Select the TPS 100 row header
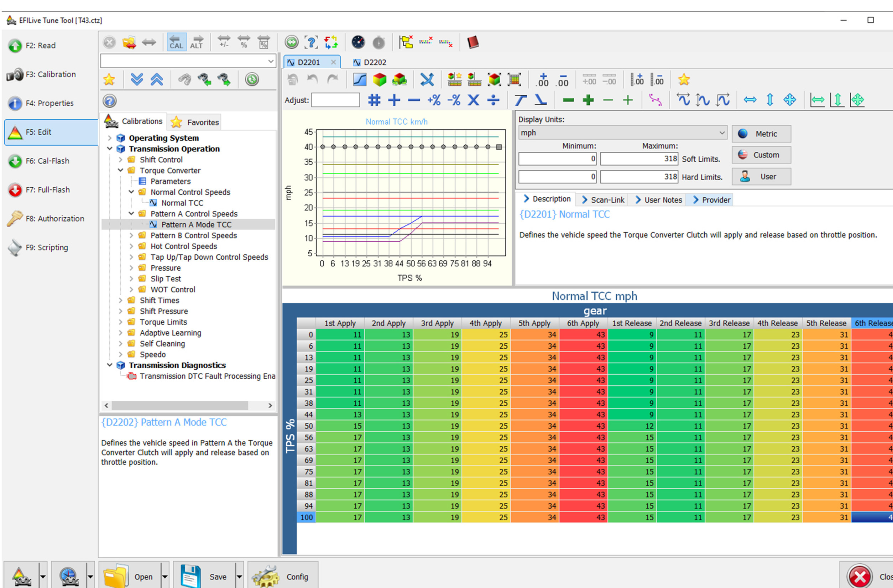The height and width of the screenshot is (588, 893). [306, 517]
